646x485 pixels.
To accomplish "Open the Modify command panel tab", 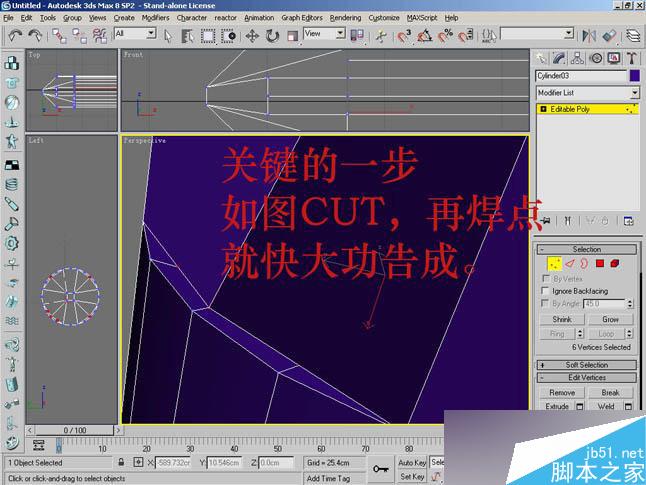I will tap(559, 58).
